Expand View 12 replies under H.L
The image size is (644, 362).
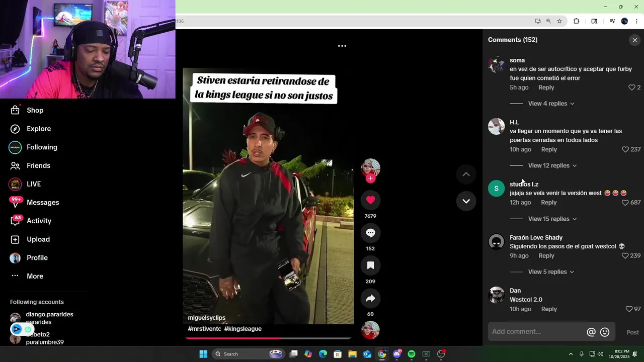[x=552, y=165]
